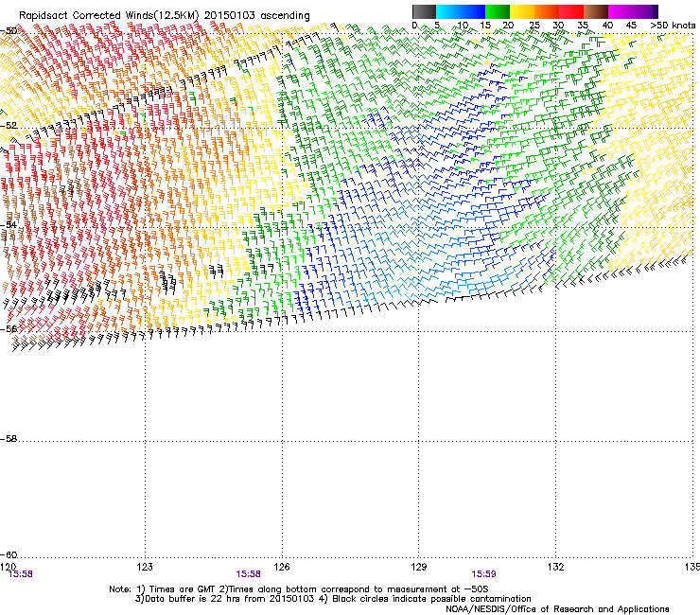Click the '-60' latitude axis label
The width and height of the screenshot is (700, 615).
point(9,555)
